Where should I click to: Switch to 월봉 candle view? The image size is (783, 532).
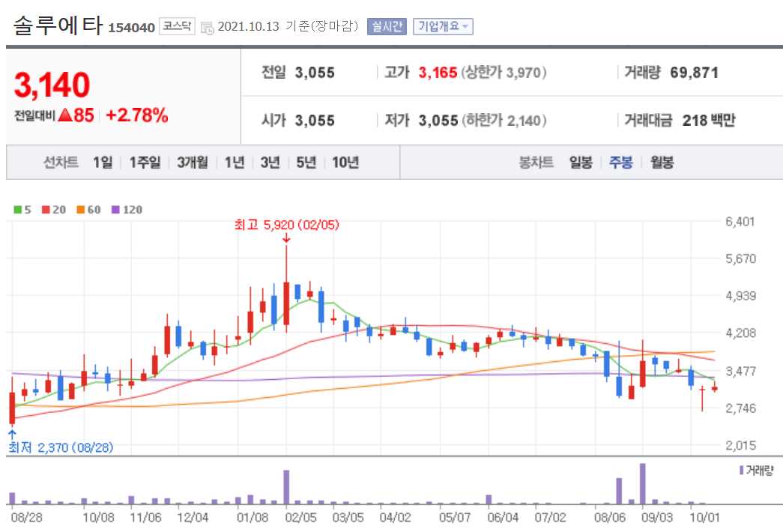coord(659,162)
